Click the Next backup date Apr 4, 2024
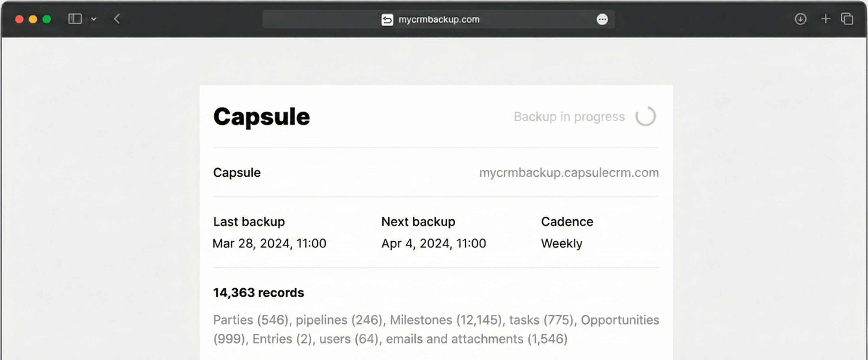The height and width of the screenshot is (360, 868). [x=433, y=243]
